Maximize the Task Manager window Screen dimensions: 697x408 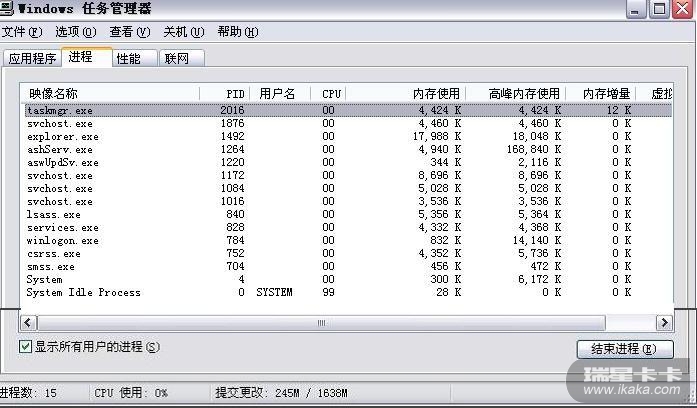[x=659, y=9]
